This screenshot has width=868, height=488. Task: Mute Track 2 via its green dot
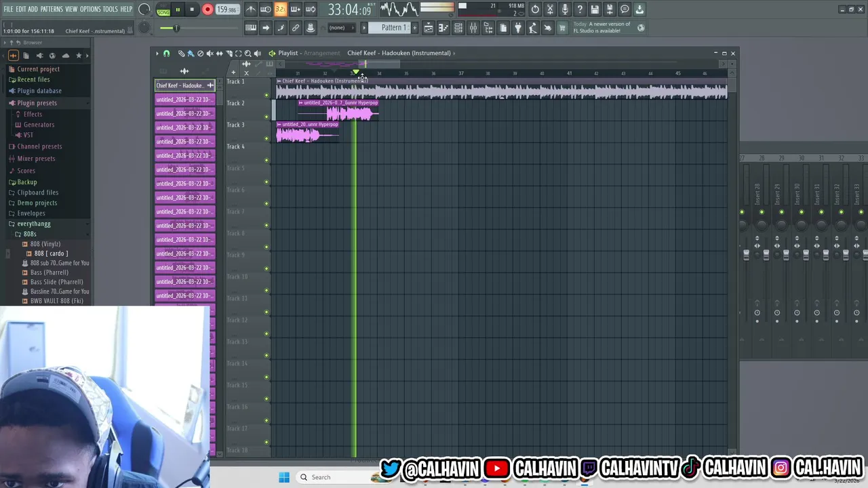[x=267, y=117]
